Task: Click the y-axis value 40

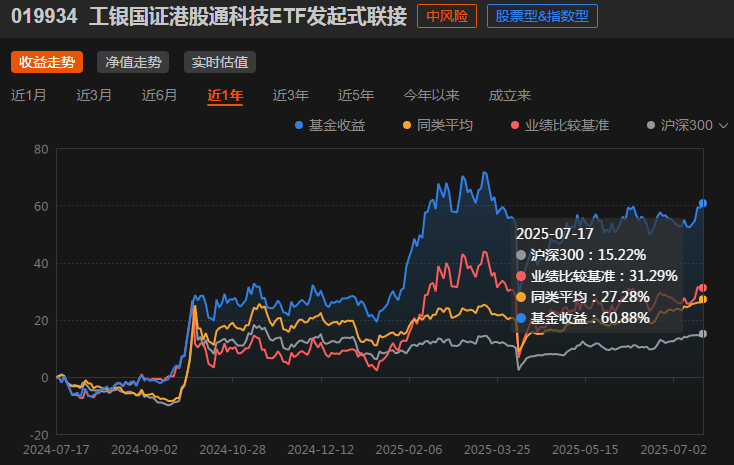Action: (41, 264)
